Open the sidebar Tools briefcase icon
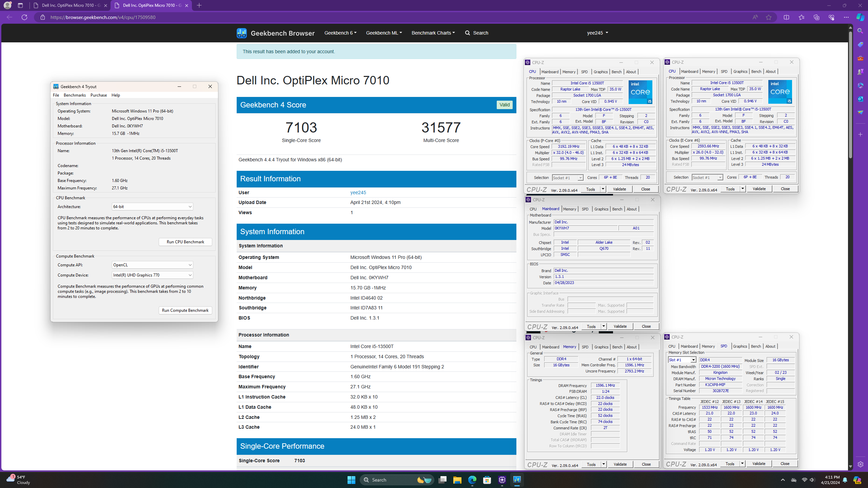The height and width of the screenshot is (488, 868). (860, 58)
